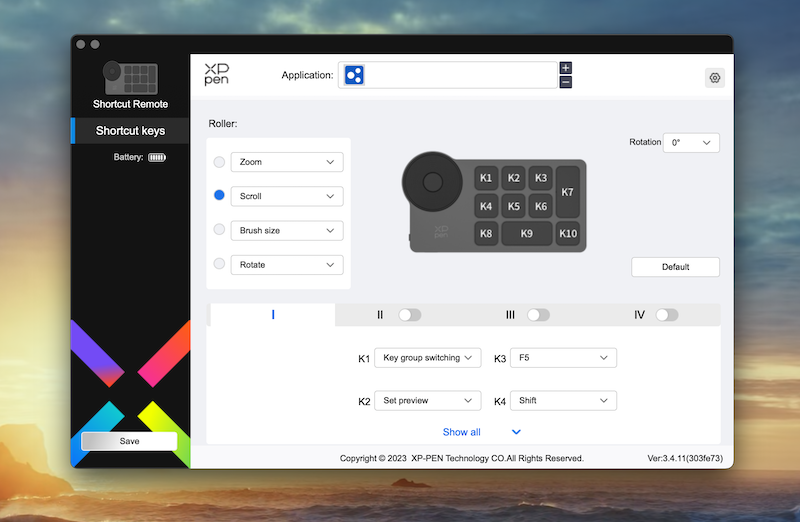Open the settings gear icon

(x=714, y=78)
